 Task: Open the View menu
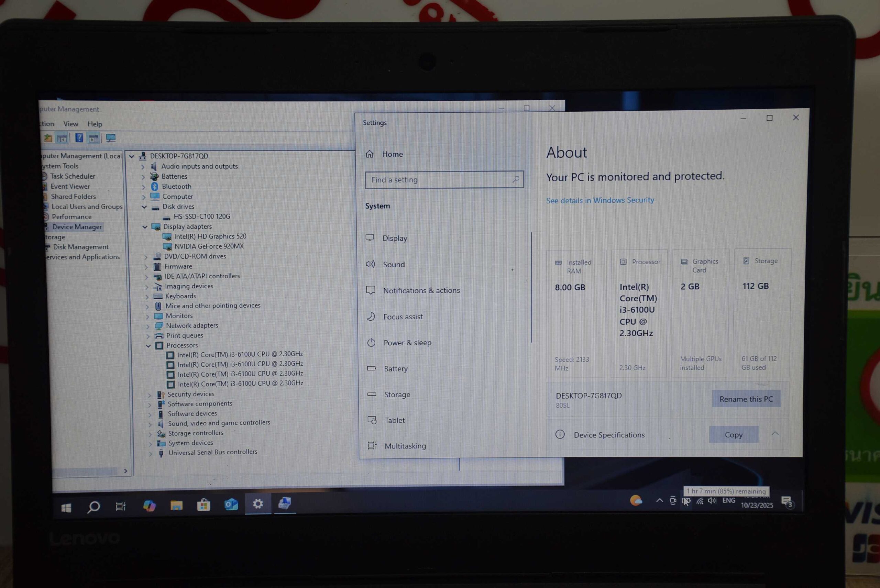[x=70, y=124]
